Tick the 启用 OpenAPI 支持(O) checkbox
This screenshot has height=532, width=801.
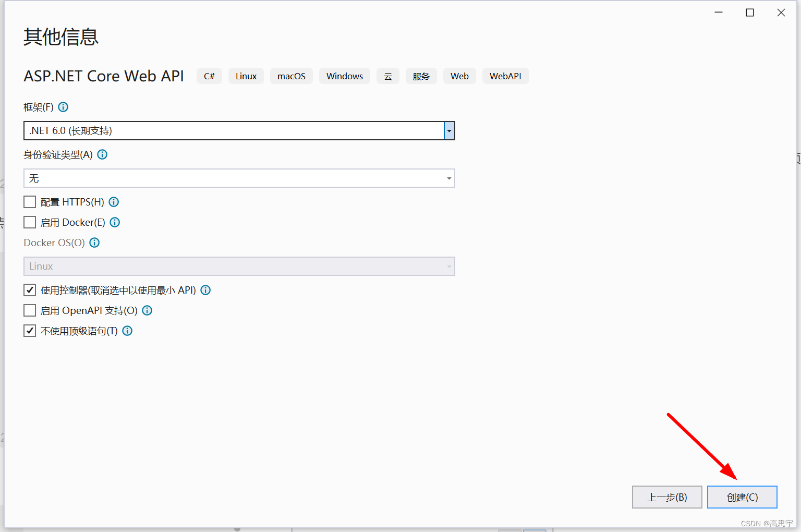click(30, 310)
